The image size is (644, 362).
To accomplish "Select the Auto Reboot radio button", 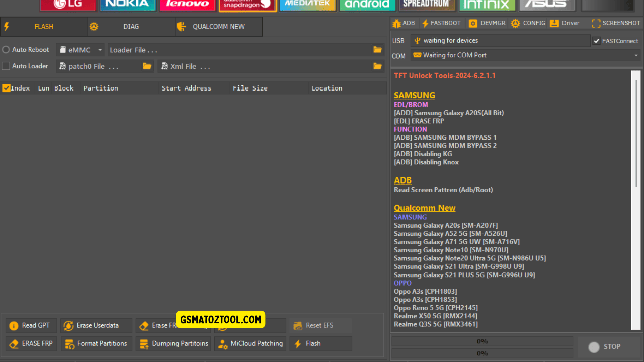I will click(6, 50).
